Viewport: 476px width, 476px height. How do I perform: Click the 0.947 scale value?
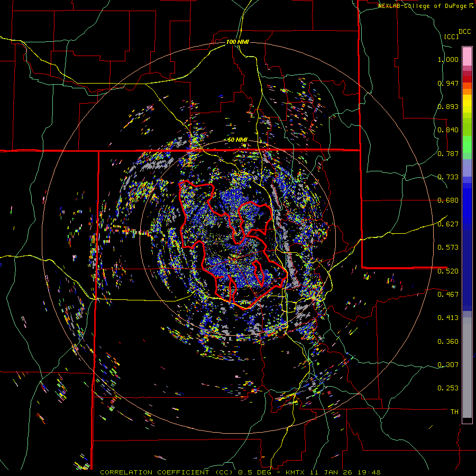pos(448,83)
